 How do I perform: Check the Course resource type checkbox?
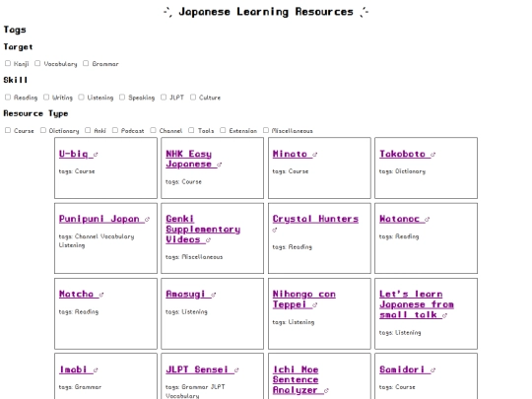click(x=8, y=130)
